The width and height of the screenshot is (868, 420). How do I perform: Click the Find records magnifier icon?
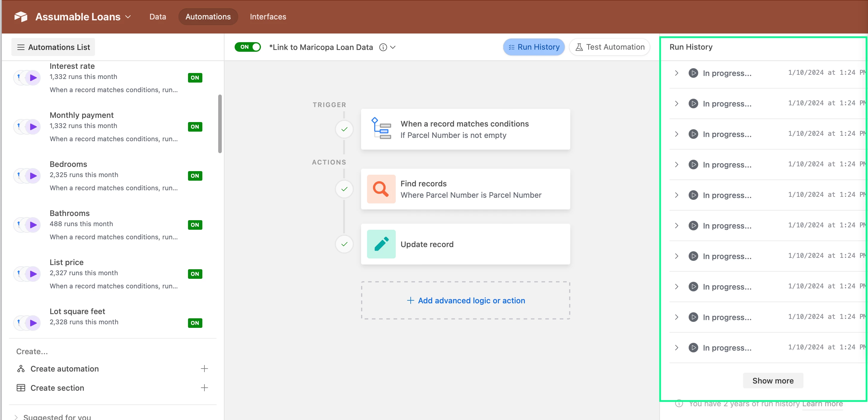[381, 189]
